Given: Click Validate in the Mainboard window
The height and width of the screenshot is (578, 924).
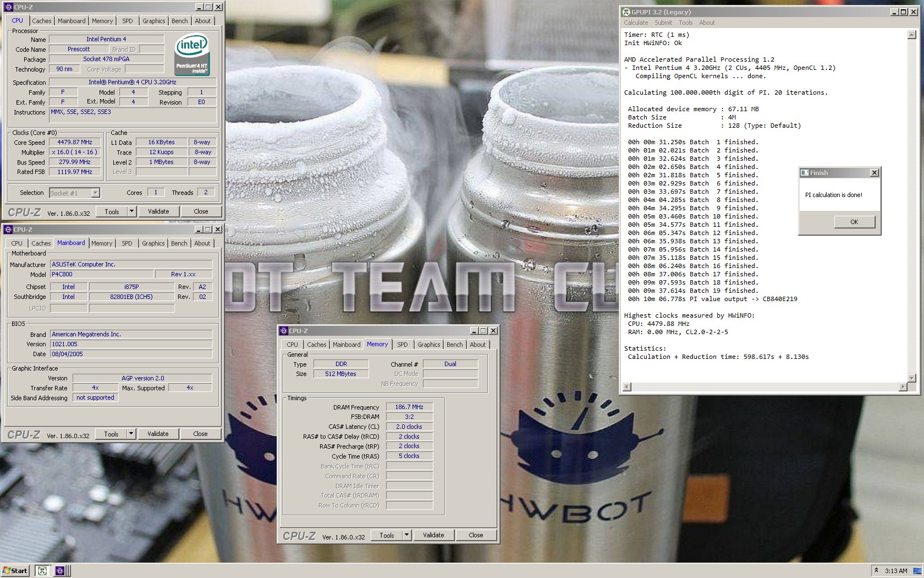Looking at the screenshot, I should click(x=158, y=434).
